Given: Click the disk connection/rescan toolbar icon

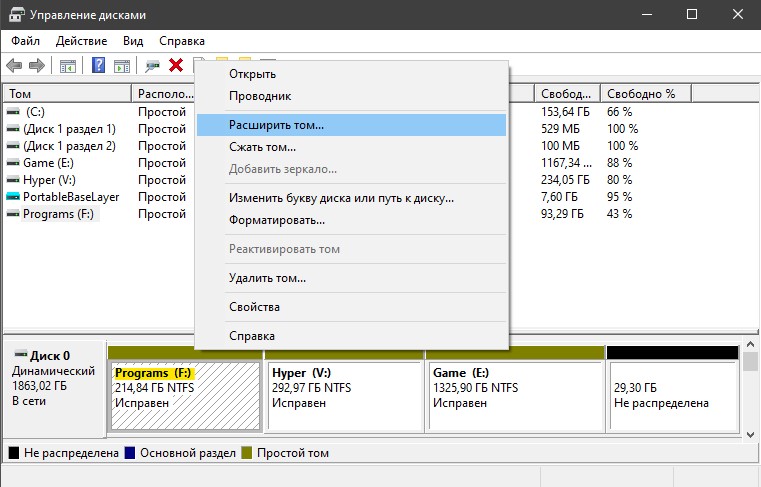Looking at the screenshot, I should [x=152, y=66].
